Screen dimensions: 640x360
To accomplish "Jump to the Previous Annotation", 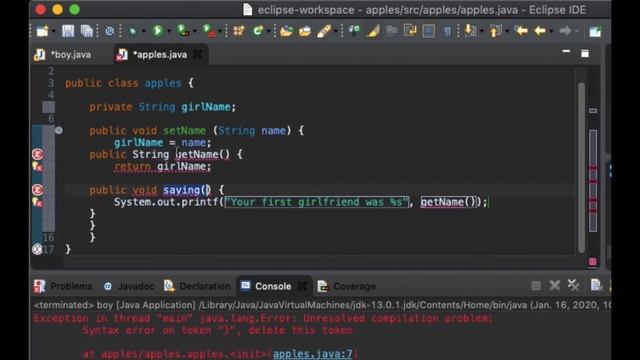I will pos(495,31).
